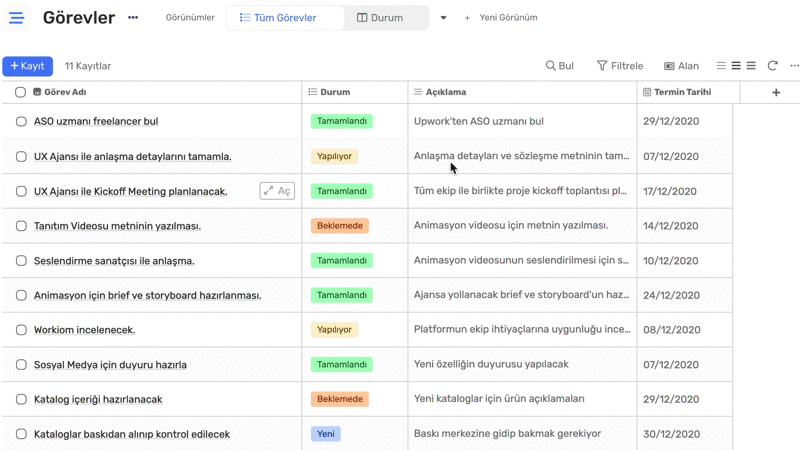Click the Bul search icon
800x450 pixels.
pos(560,66)
